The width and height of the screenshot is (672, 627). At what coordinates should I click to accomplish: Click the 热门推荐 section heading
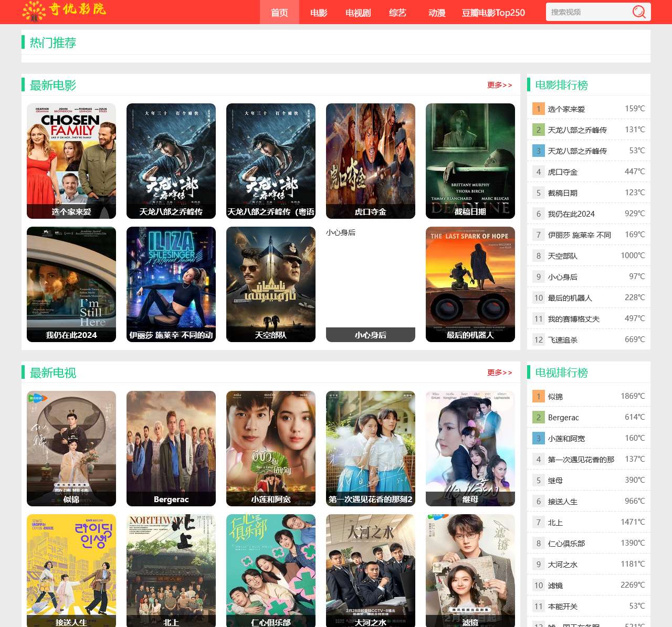pos(52,42)
